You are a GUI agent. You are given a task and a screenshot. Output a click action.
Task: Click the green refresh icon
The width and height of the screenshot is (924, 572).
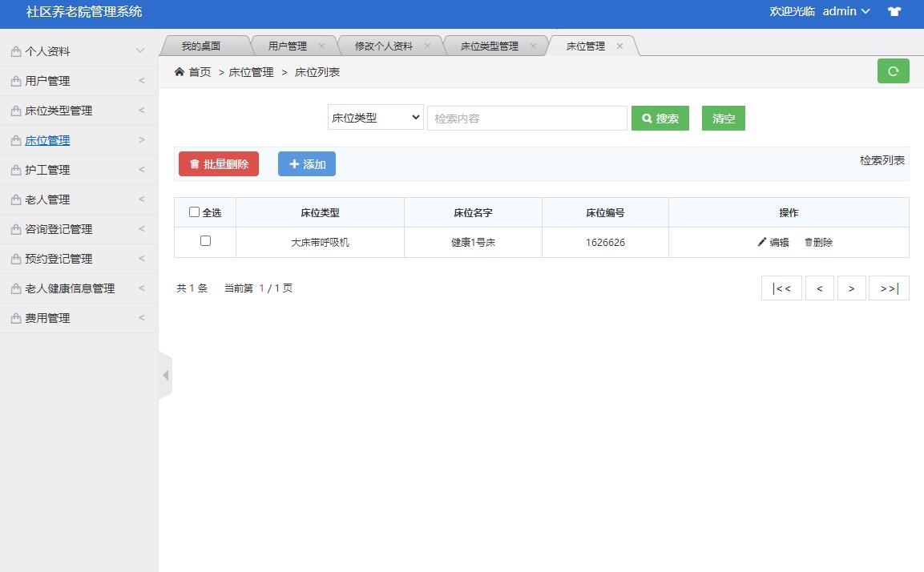(x=893, y=70)
